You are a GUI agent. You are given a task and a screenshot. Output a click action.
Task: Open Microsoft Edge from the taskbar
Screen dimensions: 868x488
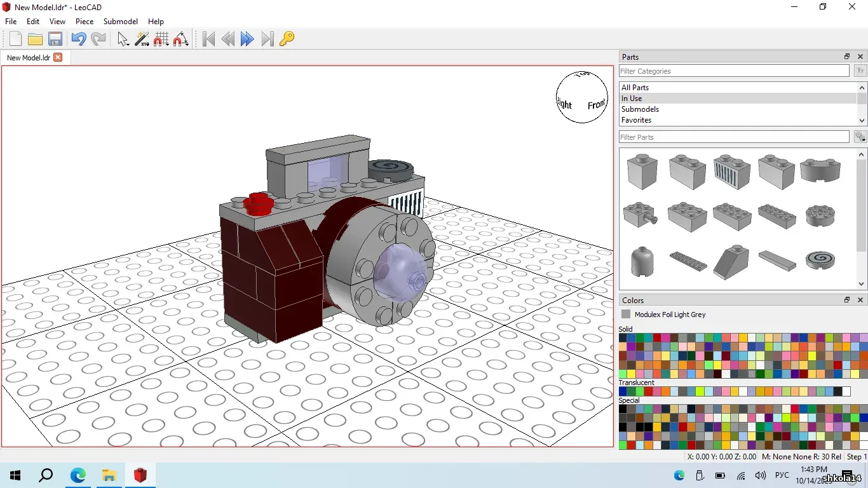click(78, 475)
